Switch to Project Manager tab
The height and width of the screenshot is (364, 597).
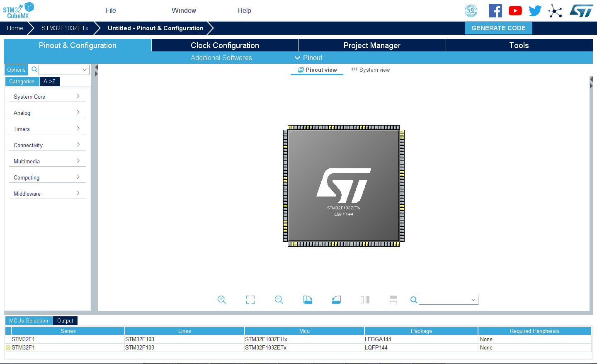(x=372, y=45)
